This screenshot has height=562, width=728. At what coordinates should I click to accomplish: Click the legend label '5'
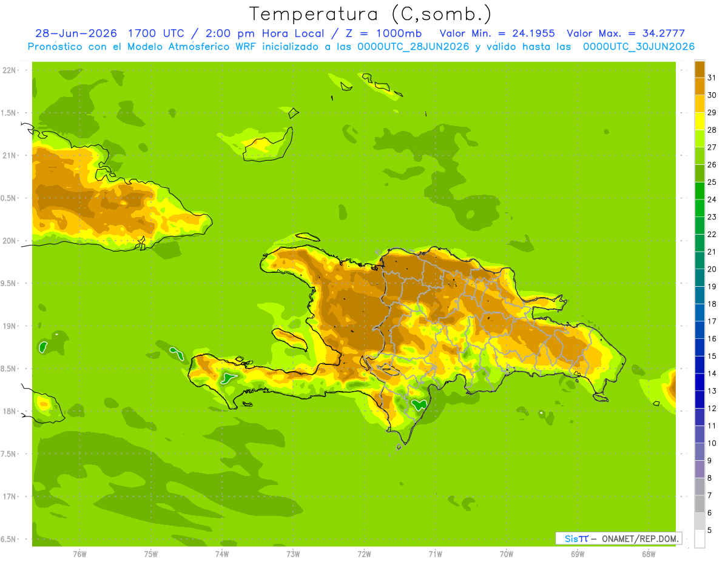tap(710, 530)
